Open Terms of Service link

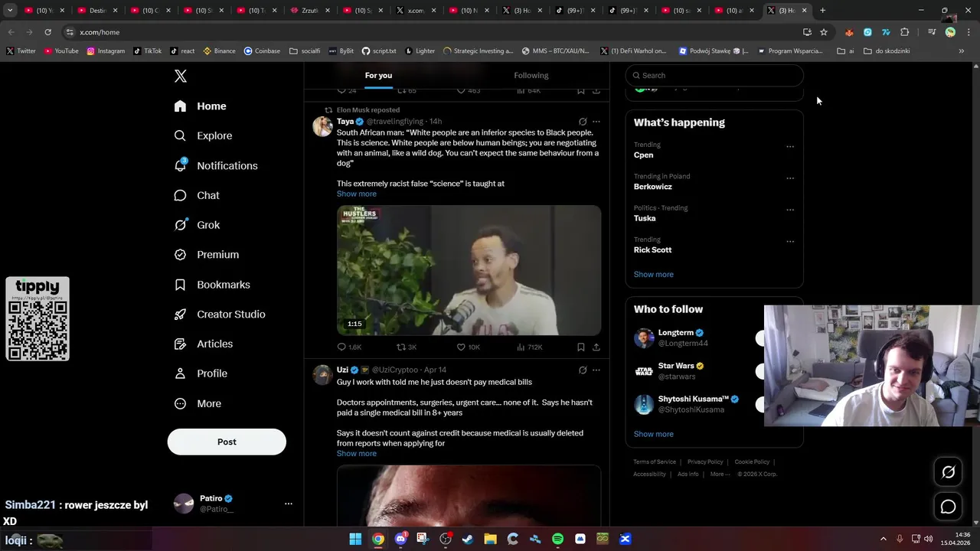[x=655, y=462]
